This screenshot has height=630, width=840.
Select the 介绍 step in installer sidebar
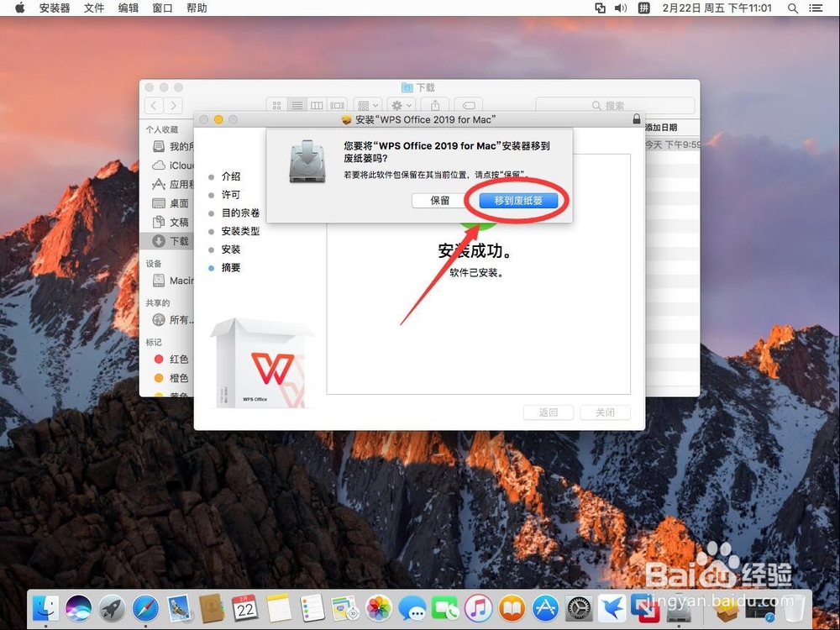[x=231, y=176]
